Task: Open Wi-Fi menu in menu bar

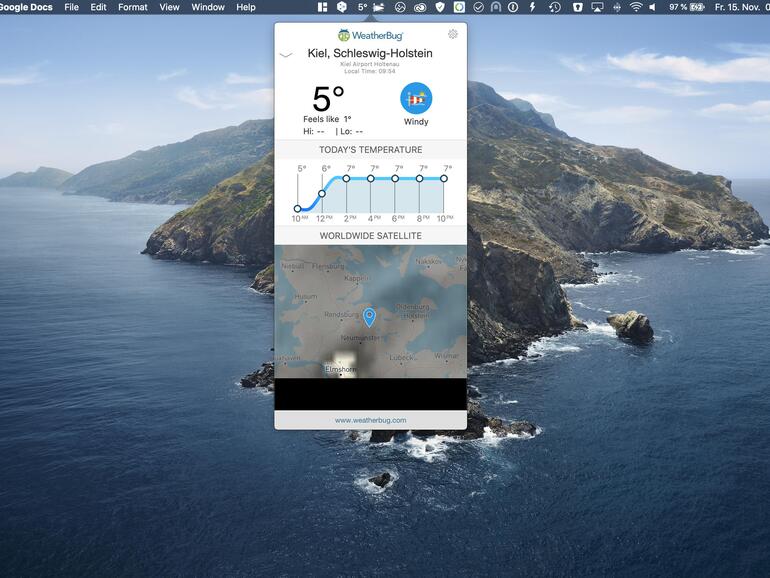Action: (636, 7)
